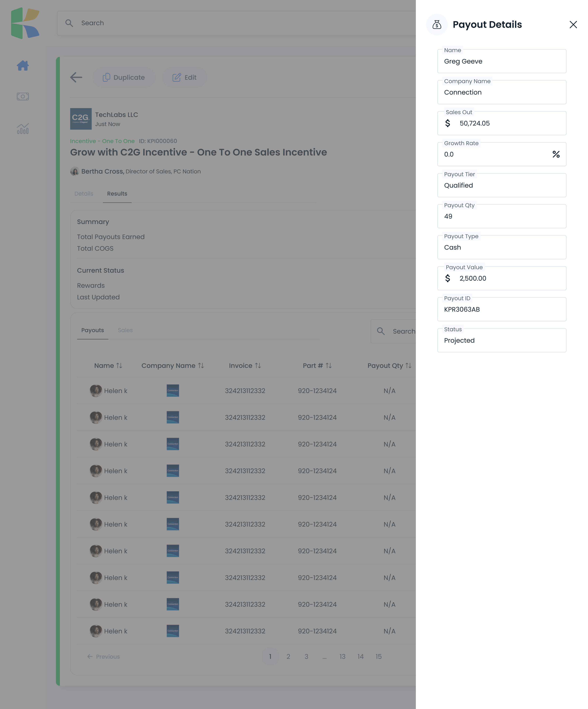Close the Payout Details panel
This screenshot has width=588, height=709.
pos(573,25)
